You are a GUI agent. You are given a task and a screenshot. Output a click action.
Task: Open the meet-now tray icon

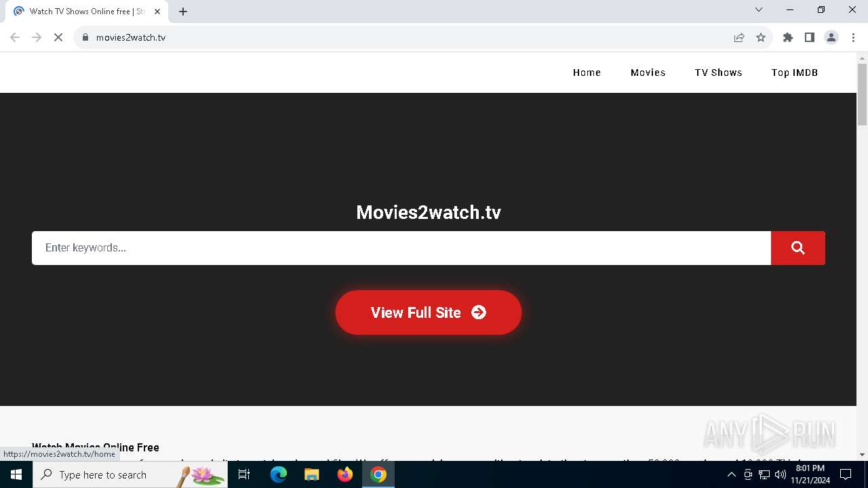(x=748, y=474)
